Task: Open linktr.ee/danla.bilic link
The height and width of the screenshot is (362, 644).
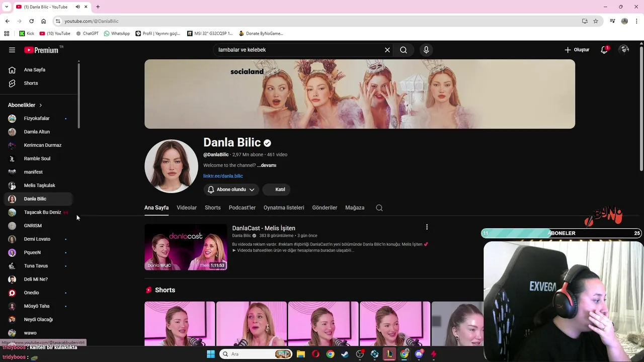Action: pyautogui.click(x=223, y=176)
